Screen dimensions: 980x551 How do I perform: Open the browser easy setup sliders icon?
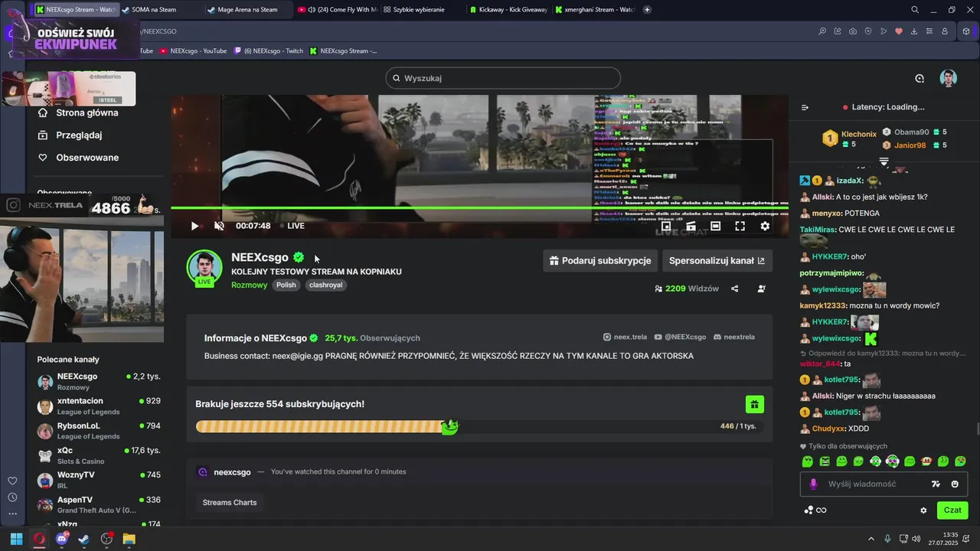[929, 31]
